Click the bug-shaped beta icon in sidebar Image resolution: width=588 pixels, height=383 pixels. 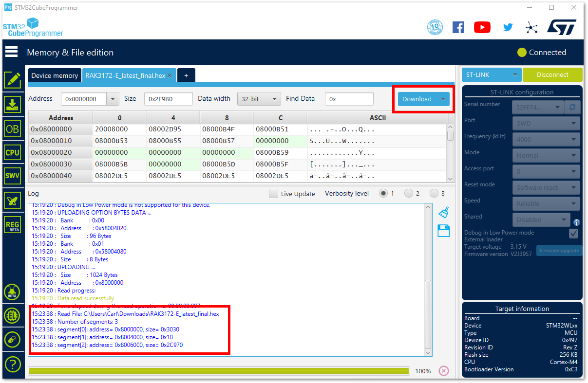tap(12, 292)
